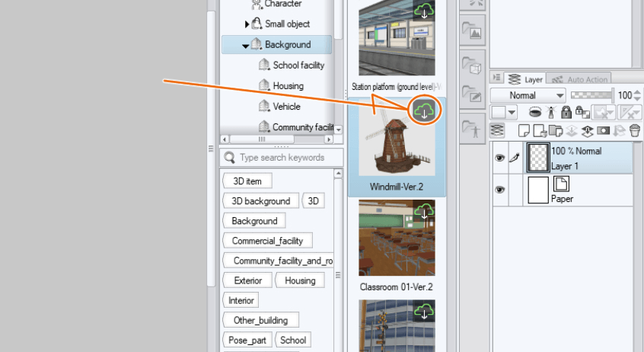Screen dimensions: 644x352
Task: Click the Lock layer padlock icon
Action: (x=566, y=112)
